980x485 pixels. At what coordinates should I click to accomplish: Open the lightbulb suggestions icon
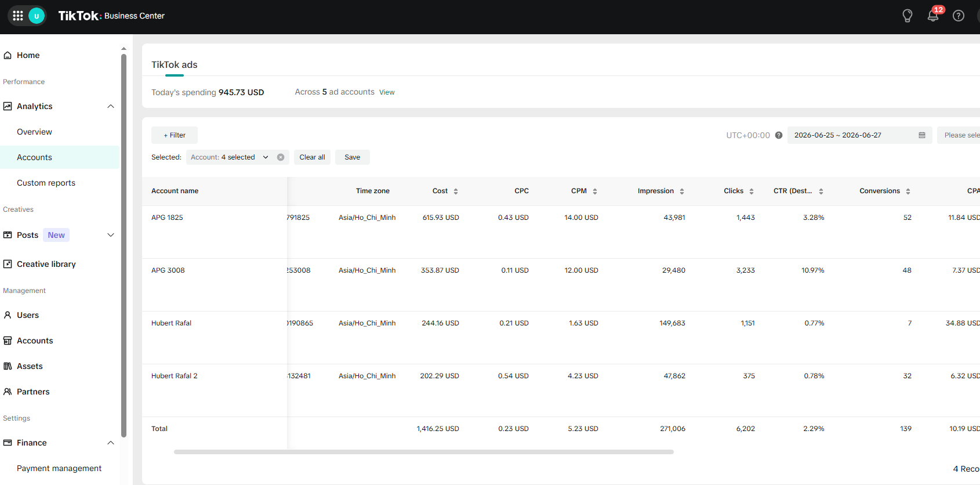[x=908, y=16]
